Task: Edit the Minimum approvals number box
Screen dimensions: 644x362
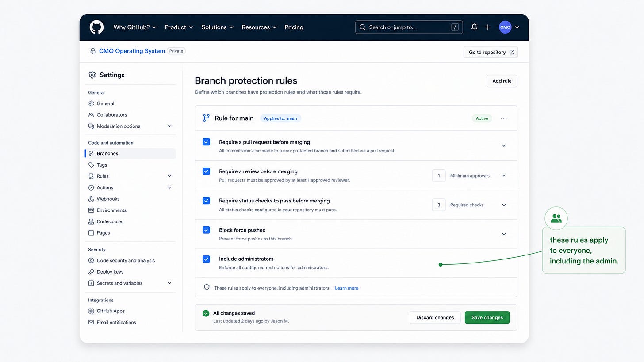Action: (x=439, y=175)
